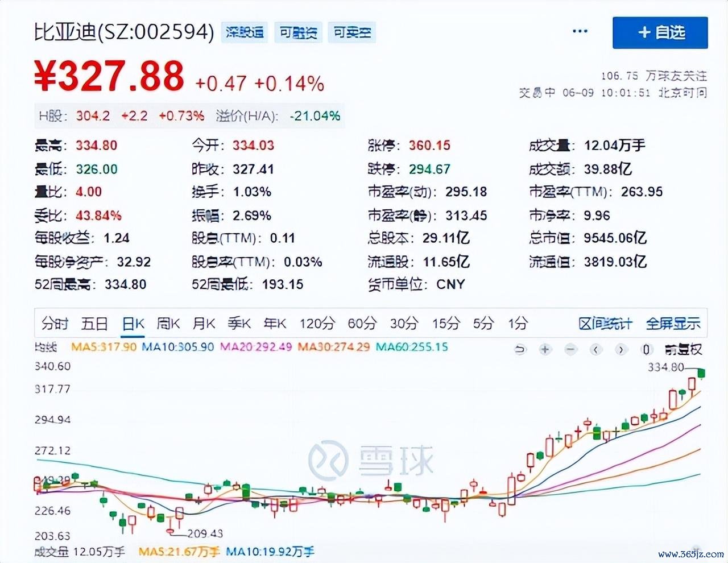Image resolution: width=728 pixels, height=563 pixels.
Task: Click the volume MA5:21.67万手 label
Action: [179, 552]
